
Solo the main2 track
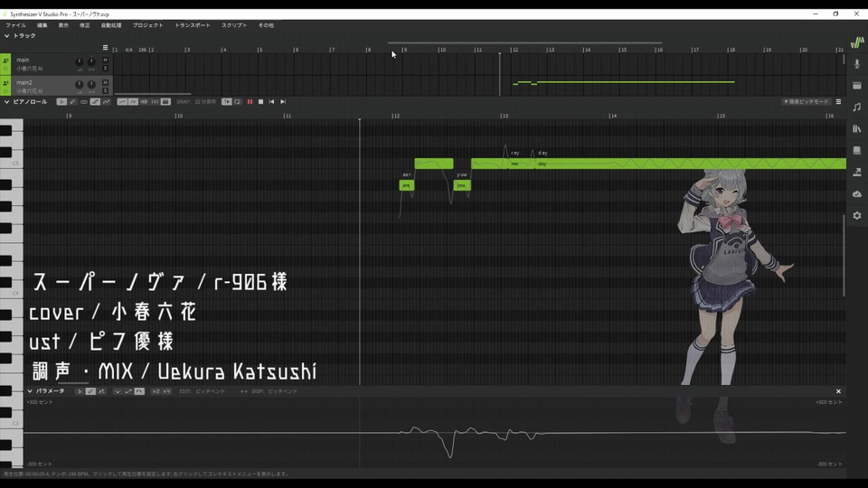[x=105, y=90]
